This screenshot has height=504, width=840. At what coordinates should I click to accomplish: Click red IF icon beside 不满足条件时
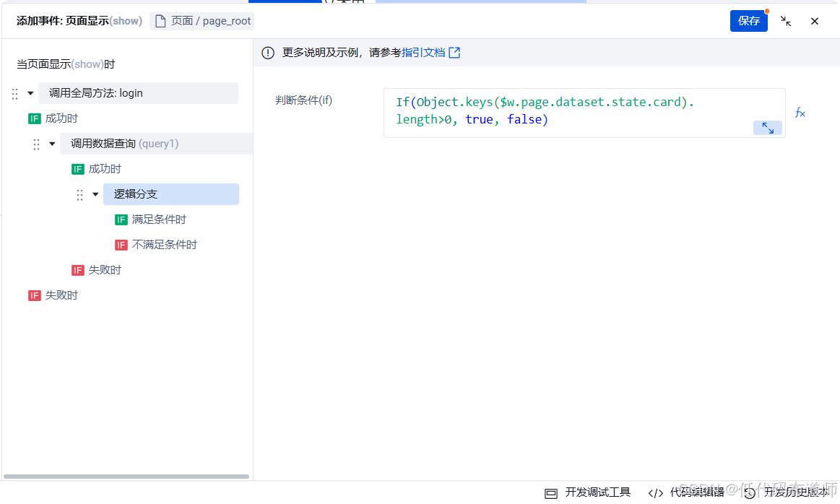pyautogui.click(x=121, y=245)
